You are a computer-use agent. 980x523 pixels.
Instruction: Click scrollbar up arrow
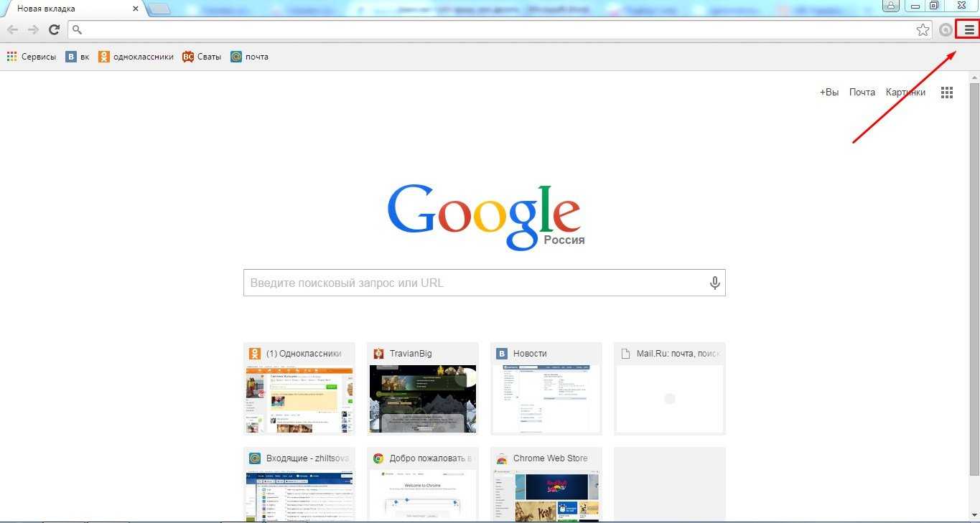974,76
